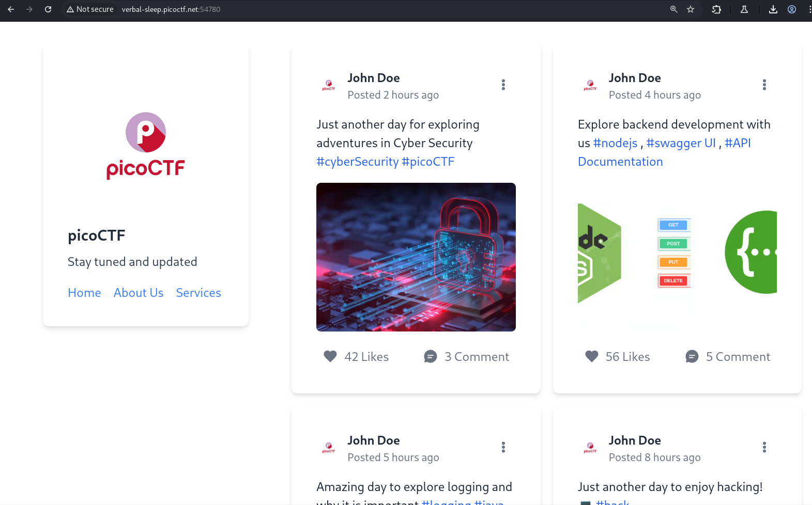Open the Services navigation link
Screen dimensions: 812x505
[x=198, y=293]
